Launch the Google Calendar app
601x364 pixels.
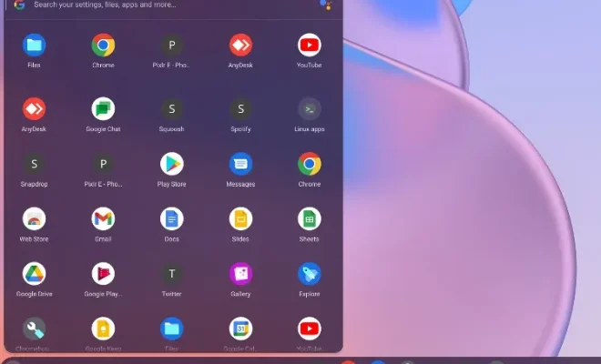240,329
